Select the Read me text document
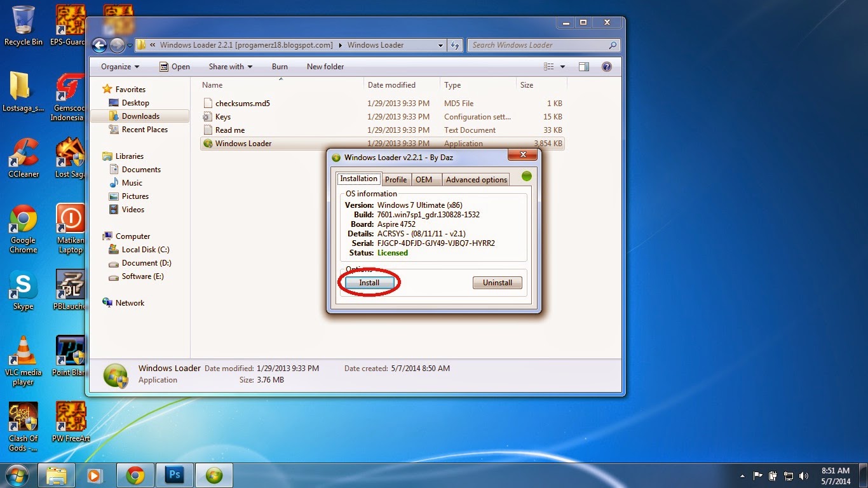Screen dimensions: 868x488 tap(381, 130)
